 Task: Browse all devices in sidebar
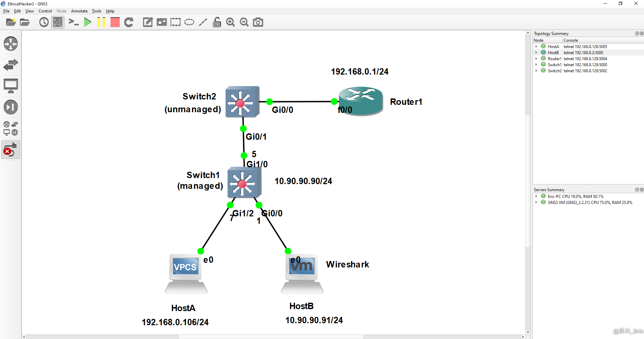pos(11,128)
